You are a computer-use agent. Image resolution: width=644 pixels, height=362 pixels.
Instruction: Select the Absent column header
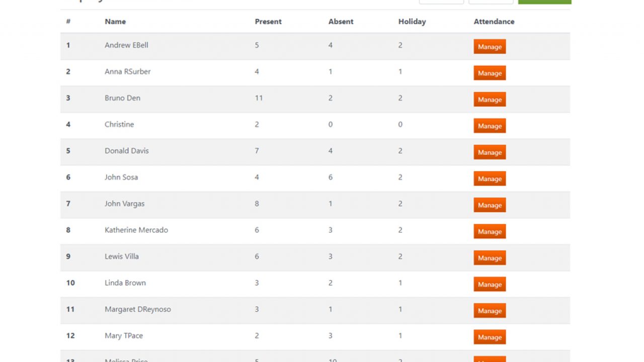341,22
